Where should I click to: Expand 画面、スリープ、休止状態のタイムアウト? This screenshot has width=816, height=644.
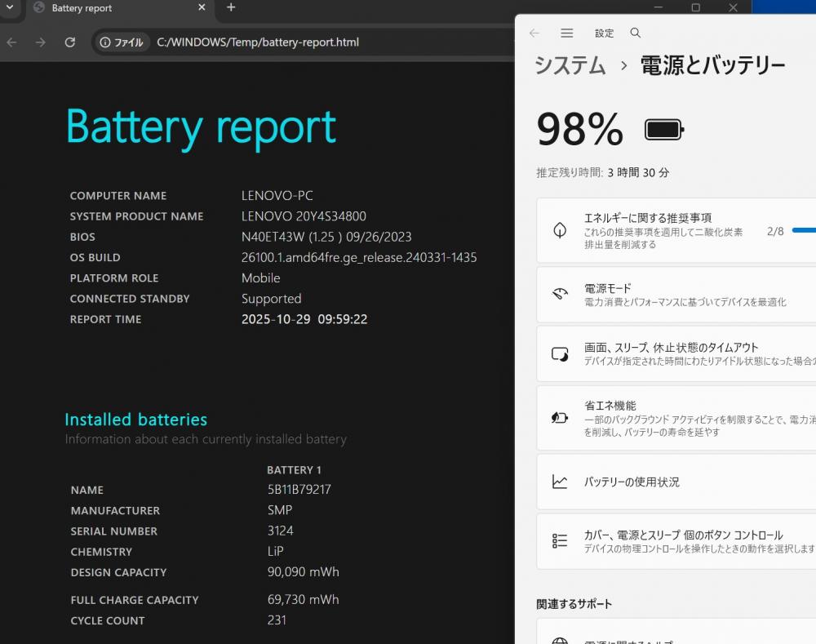(x=676, y=354)
